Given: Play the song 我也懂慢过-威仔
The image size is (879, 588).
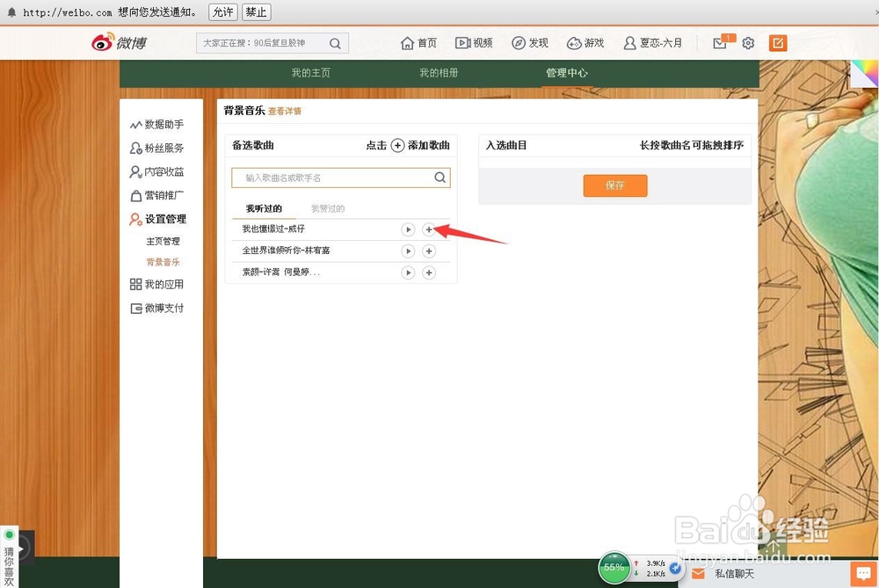Looking at the screenshot, I should tap(408, 229).
